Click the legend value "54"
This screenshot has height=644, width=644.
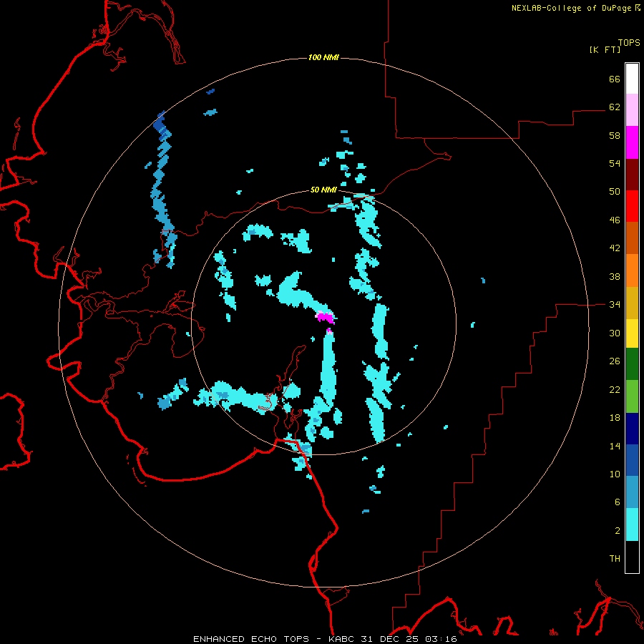click(x=615, y=163)
